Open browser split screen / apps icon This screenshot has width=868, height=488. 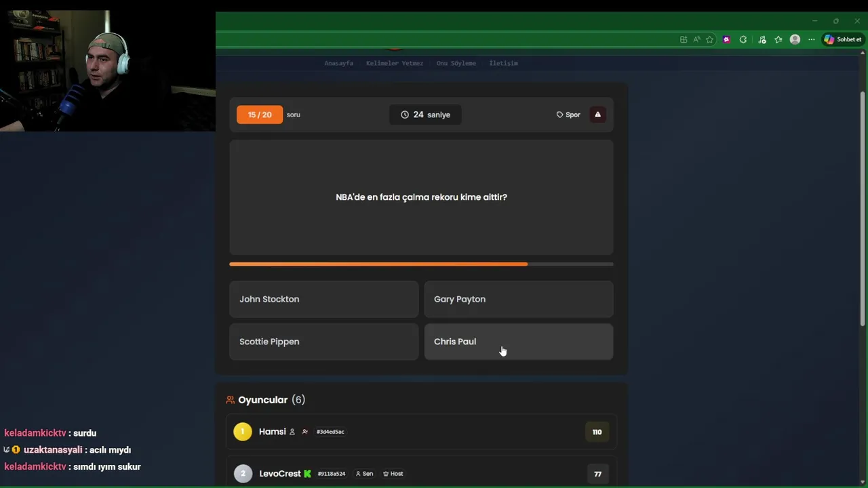(684, 39)
